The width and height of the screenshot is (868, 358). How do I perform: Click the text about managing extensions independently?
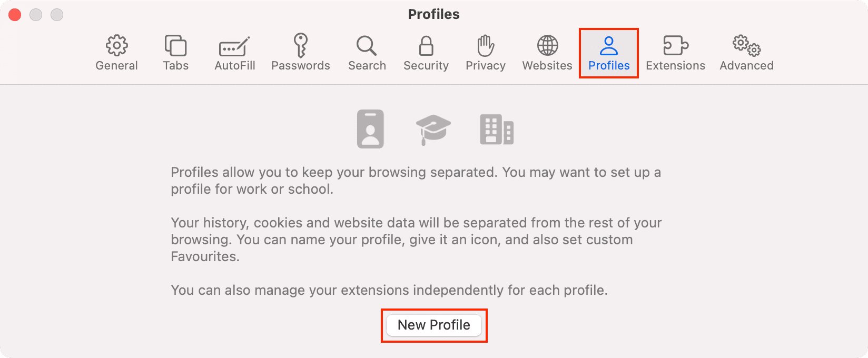(x=389, y=290)
